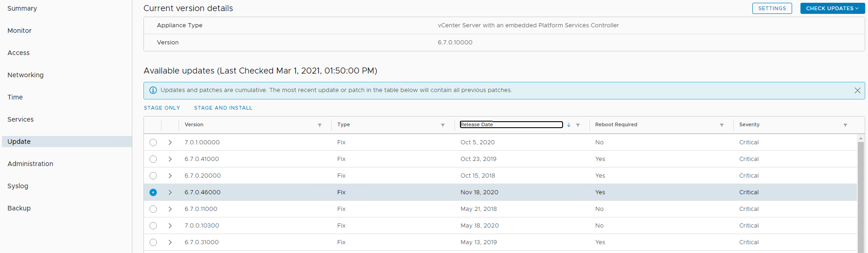
Task: Click release date May 13, 2019
Action: point(478,242)
